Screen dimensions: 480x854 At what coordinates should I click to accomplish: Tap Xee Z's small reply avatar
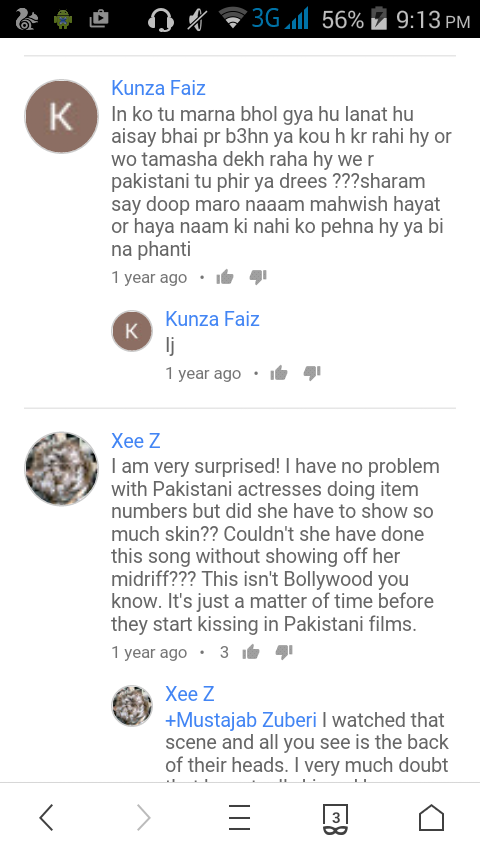pos(132,706)
